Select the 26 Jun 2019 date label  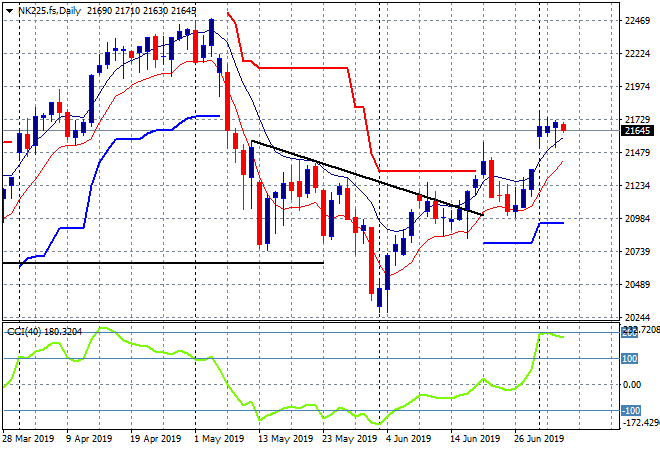coord(539,439)
